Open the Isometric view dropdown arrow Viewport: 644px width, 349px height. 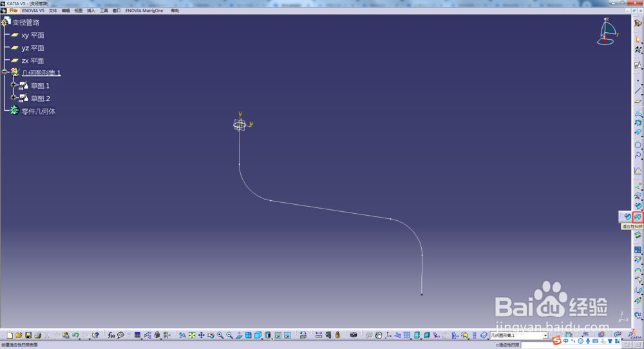262,338
